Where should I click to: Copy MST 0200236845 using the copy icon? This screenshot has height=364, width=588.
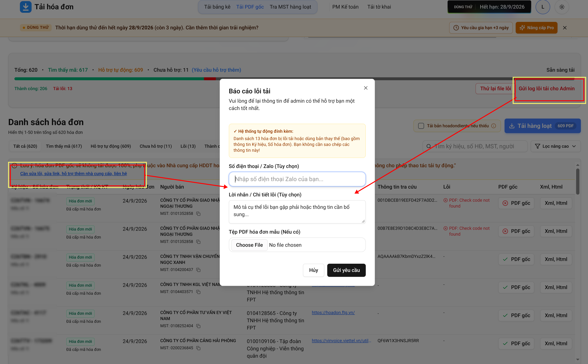[x=198, y=348]
